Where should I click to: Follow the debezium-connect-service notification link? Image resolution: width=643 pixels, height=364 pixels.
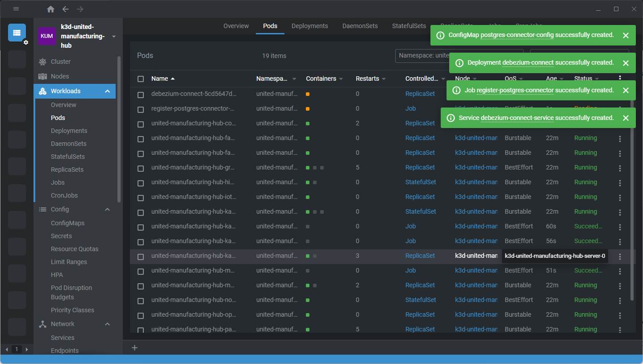pyautogui.click(x=517, y=118)
